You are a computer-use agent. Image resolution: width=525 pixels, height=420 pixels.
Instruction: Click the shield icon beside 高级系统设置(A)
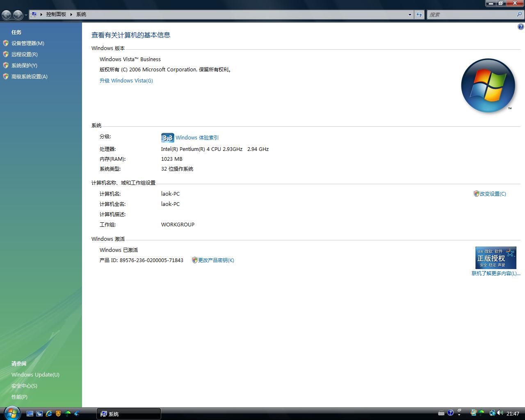6,76
